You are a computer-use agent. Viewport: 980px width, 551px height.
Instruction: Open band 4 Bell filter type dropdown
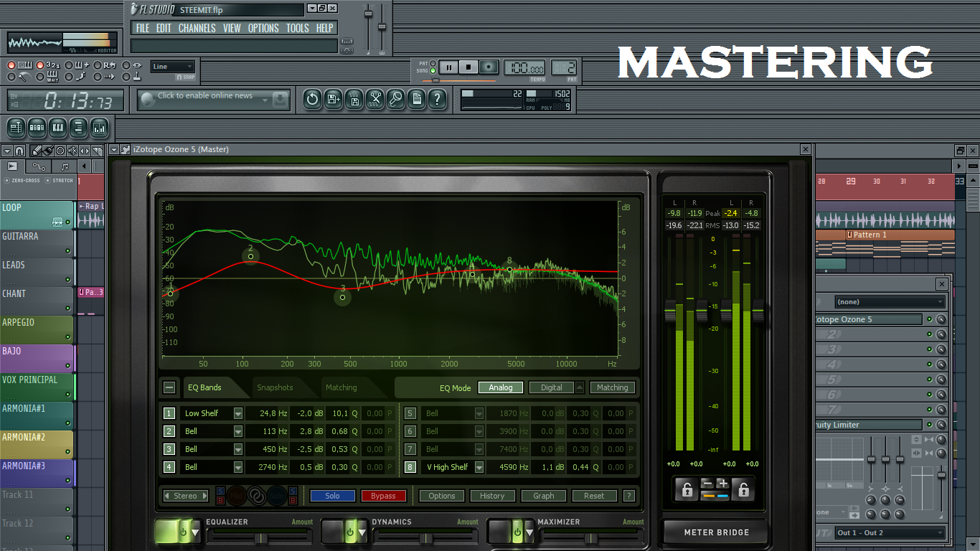[238, 467]
